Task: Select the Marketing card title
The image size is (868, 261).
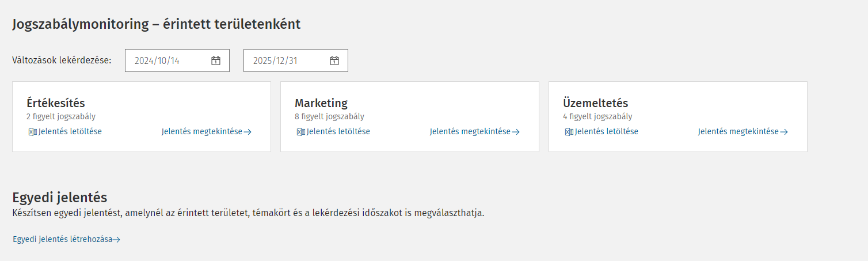Action: coord(321,103)
